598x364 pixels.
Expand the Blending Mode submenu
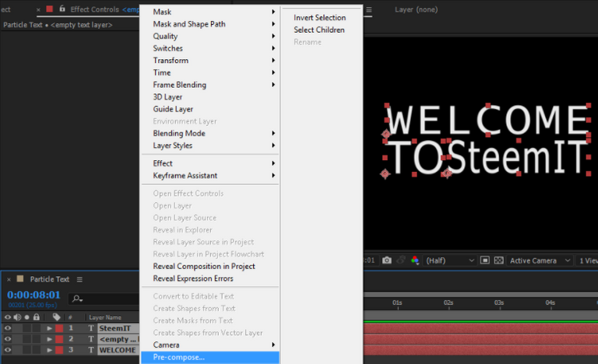[210, 134]
